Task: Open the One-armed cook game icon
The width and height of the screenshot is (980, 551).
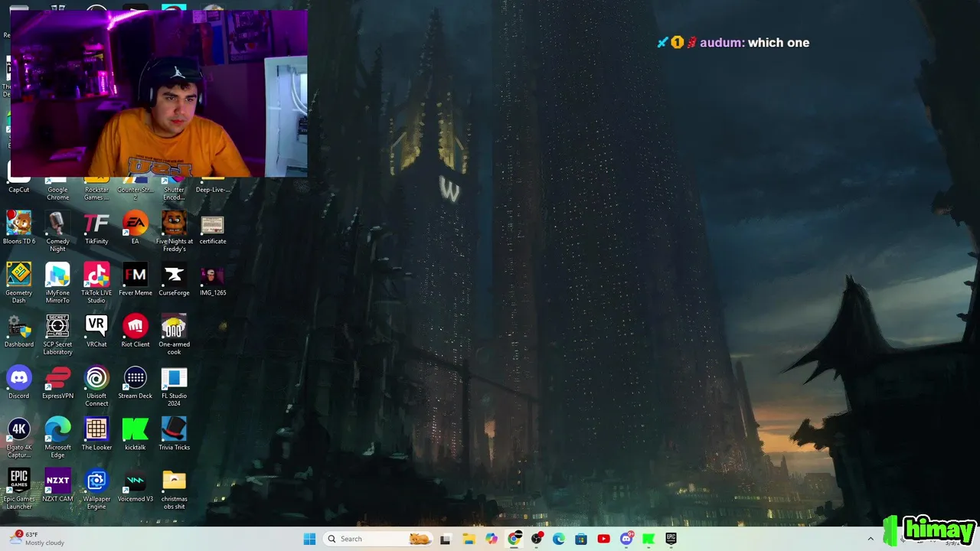Action: pyautogui.click(x=174, y=327)
